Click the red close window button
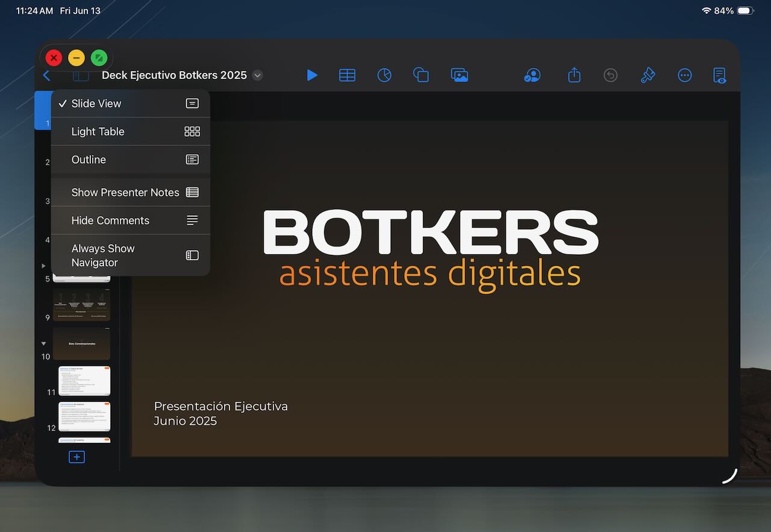 pyautogui.click(x=54, y=58)
